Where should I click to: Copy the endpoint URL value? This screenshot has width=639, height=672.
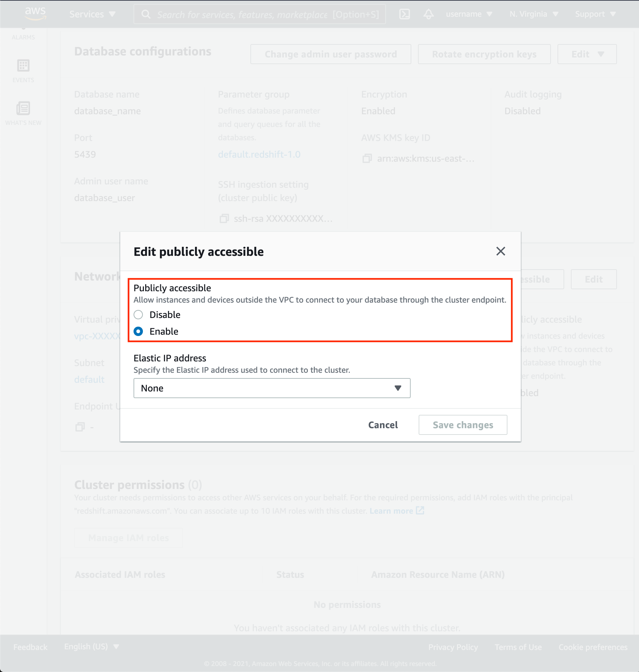(x=80, y=427)
